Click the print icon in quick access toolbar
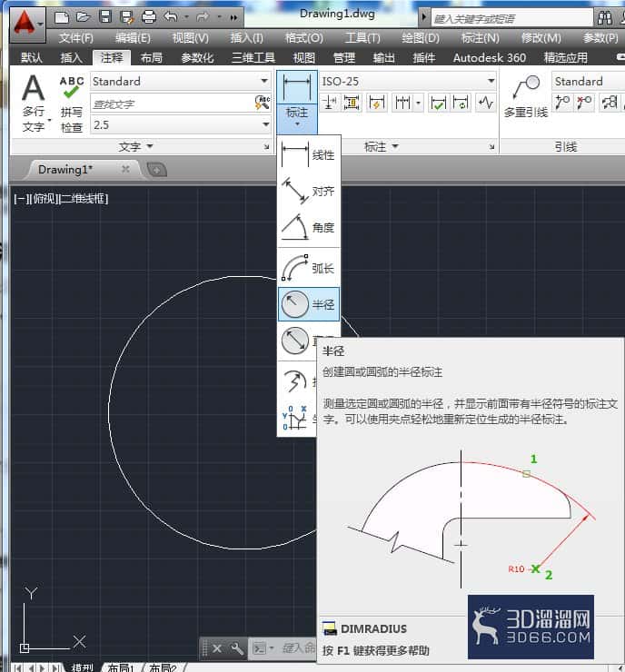This screenshot has width=625, height=672. click(x=149, y=17)
